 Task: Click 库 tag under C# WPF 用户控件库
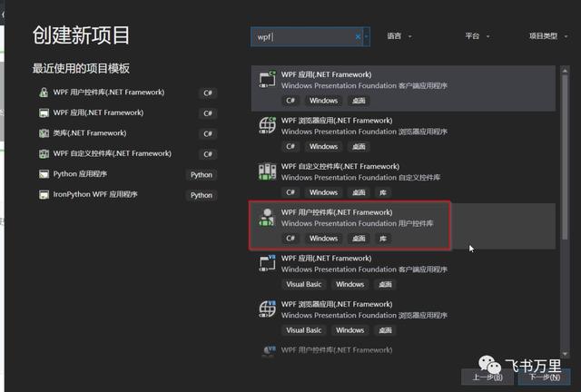tap(383, 239)
